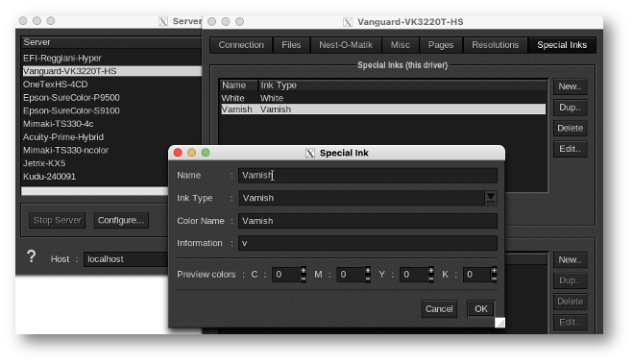Open the Ink Type dropdown arrow
This screenshot has width=633, height=364.
pos(491,198)
